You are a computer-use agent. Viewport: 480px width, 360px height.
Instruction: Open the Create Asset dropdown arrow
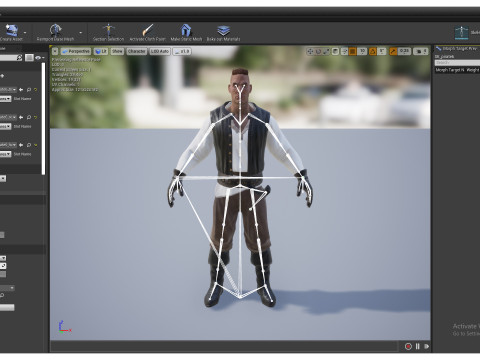click(x=25, y=33)
